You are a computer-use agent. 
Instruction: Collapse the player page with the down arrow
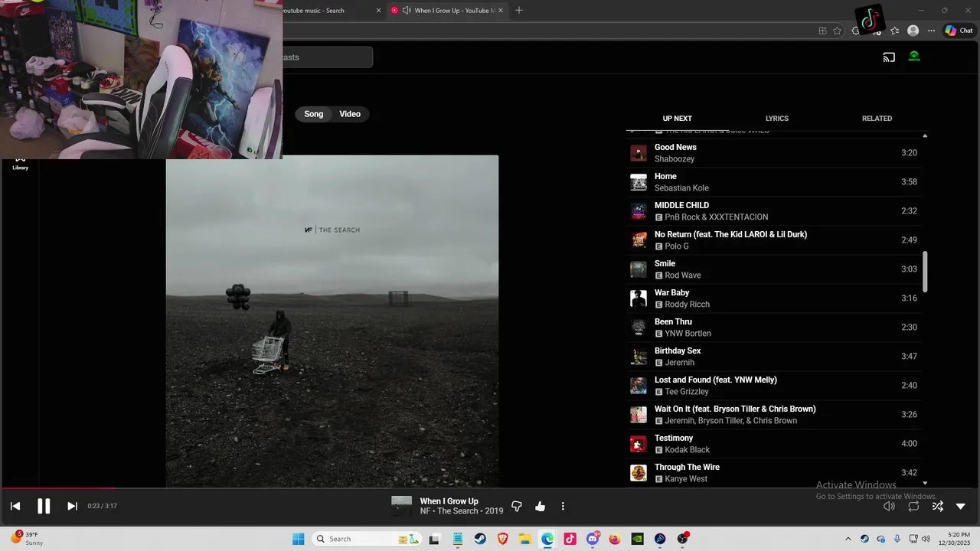(x=961, y=506)
